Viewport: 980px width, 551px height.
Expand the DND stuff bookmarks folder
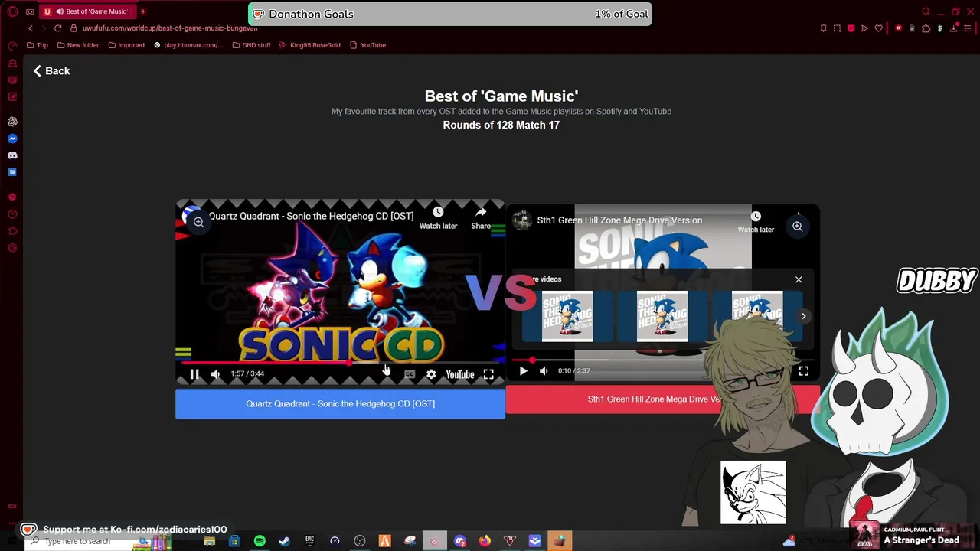pos(252,45)
